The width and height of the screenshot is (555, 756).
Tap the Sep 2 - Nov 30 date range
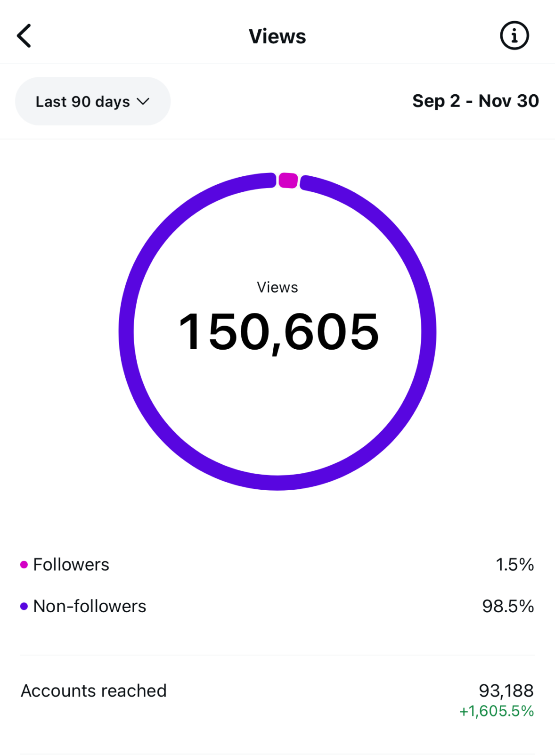475,101
